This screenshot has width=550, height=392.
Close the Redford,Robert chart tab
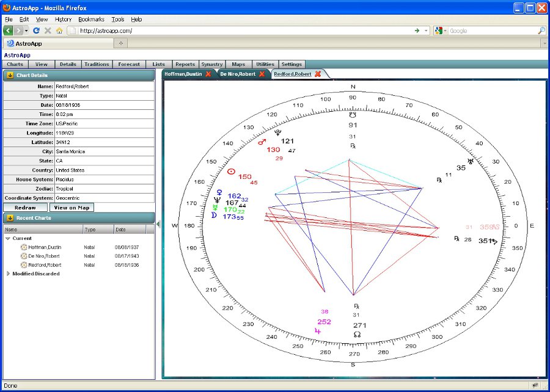[x=318, y=74]
